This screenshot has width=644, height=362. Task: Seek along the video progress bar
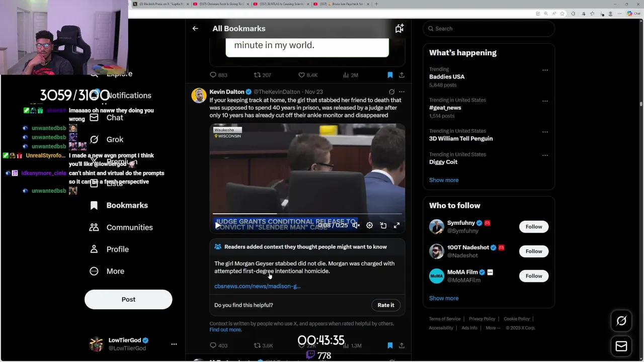tap(307, 214)
